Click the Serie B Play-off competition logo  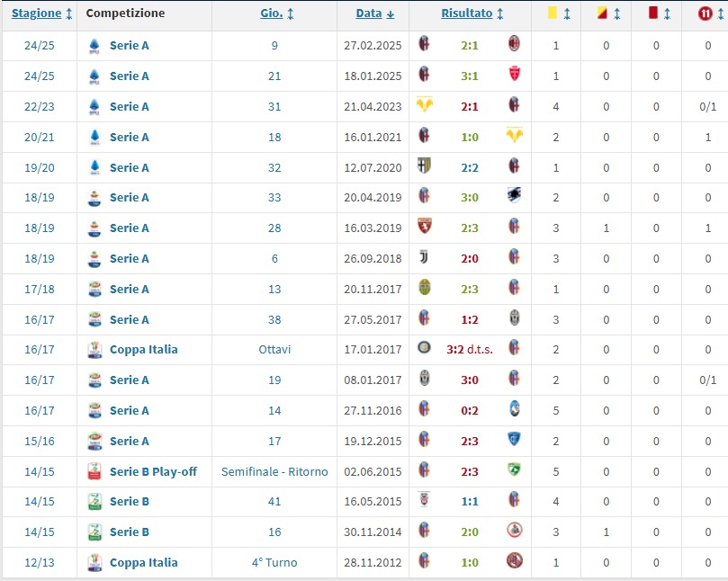[94, 471]
